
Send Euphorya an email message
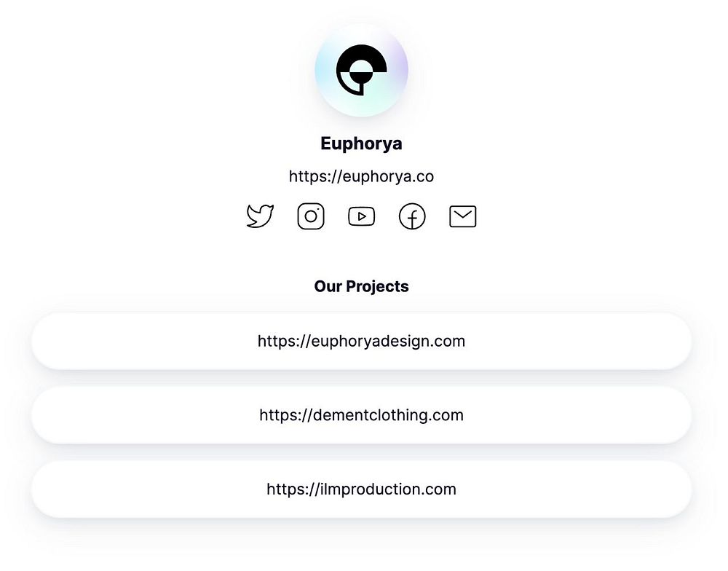463,216
